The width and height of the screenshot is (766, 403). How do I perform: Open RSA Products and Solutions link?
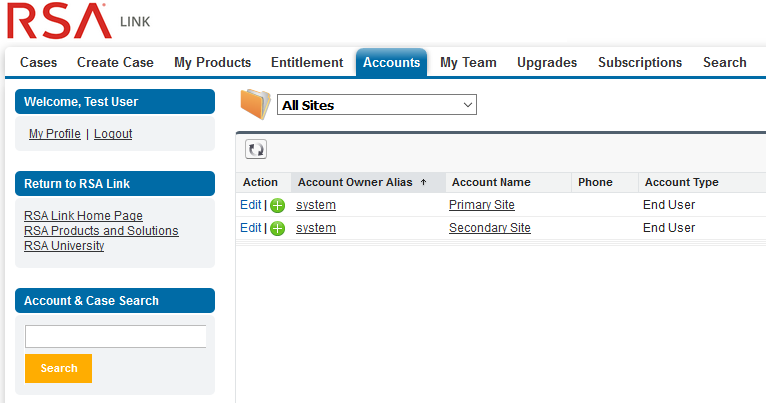click(x=101, y=231)
